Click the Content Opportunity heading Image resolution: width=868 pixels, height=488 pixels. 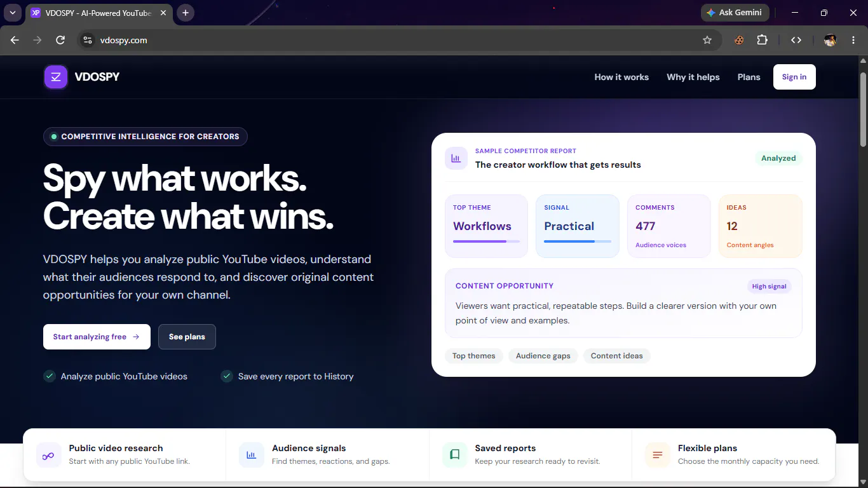tap(505, 286)
